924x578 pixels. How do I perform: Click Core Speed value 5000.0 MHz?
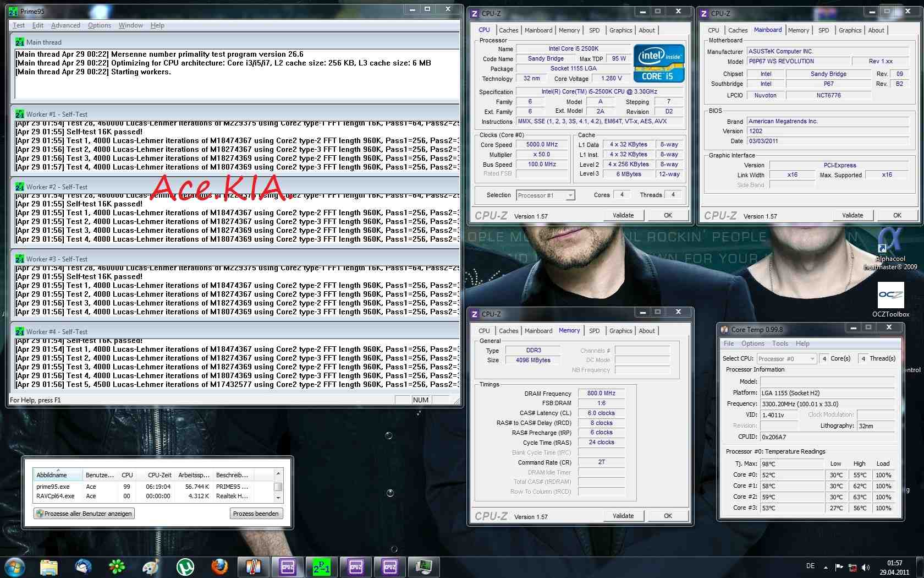pyautogui.click(x=542, y=145)
